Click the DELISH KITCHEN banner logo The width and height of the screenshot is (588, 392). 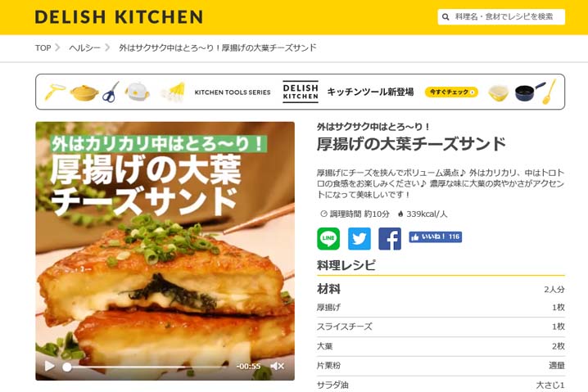tap(301, 92)
